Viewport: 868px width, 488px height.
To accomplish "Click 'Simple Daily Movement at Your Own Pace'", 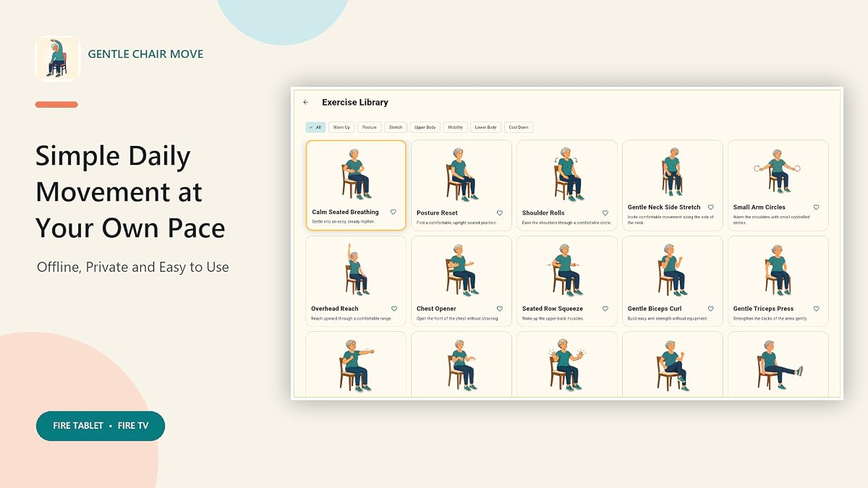I will (x=130, y=192).
